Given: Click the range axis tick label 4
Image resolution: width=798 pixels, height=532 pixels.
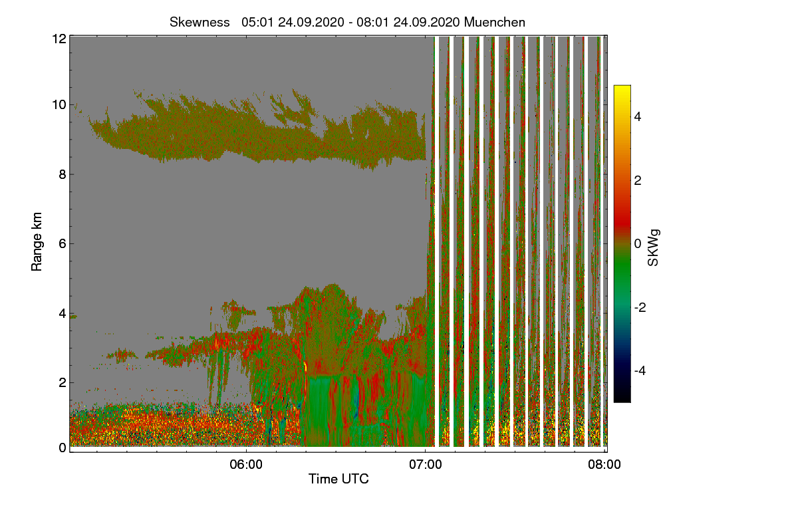Looking at the screenshot, I should pos(63,313).
